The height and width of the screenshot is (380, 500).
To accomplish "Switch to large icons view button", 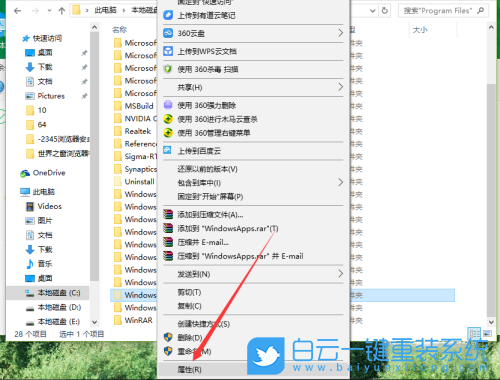I will coord(487,333).
